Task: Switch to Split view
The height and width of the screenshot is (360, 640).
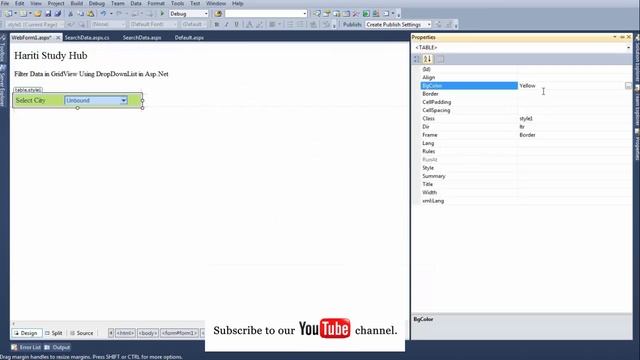Action: [53, 333]
